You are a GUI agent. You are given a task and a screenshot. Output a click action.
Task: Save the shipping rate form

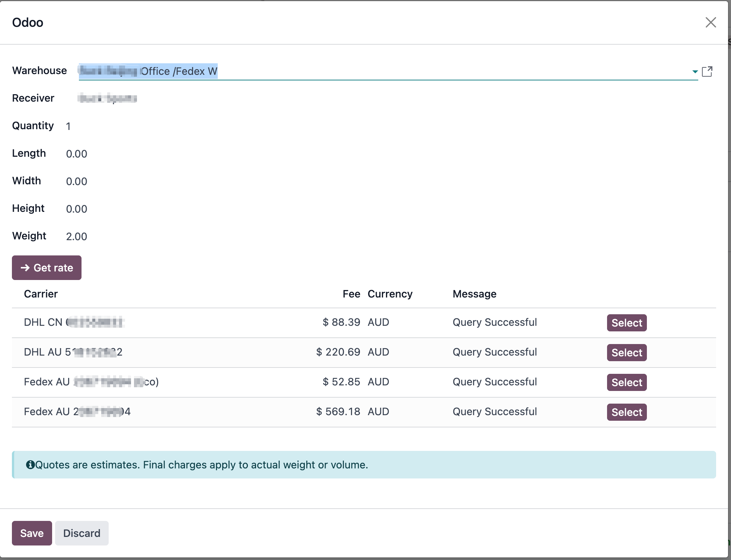point(32,533)
